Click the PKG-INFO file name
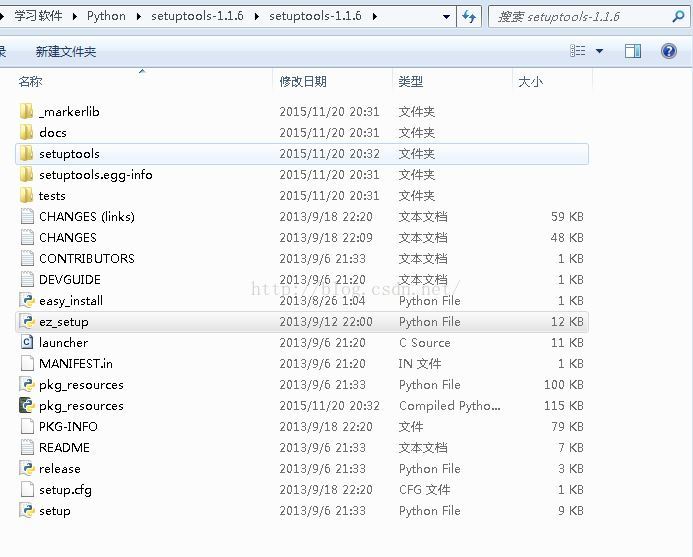This screenshot has width=693, height=557. pyautogui.click(x=68, y=427)
